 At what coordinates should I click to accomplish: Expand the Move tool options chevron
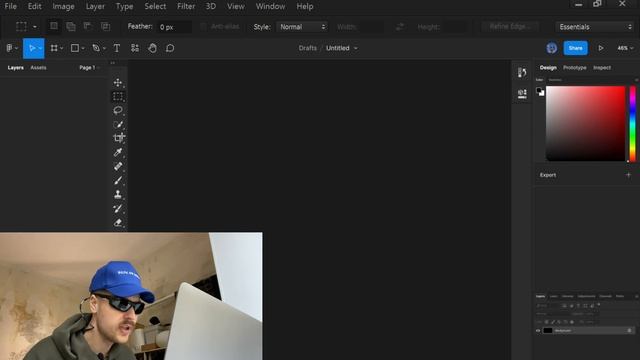[x=40, y=49]
